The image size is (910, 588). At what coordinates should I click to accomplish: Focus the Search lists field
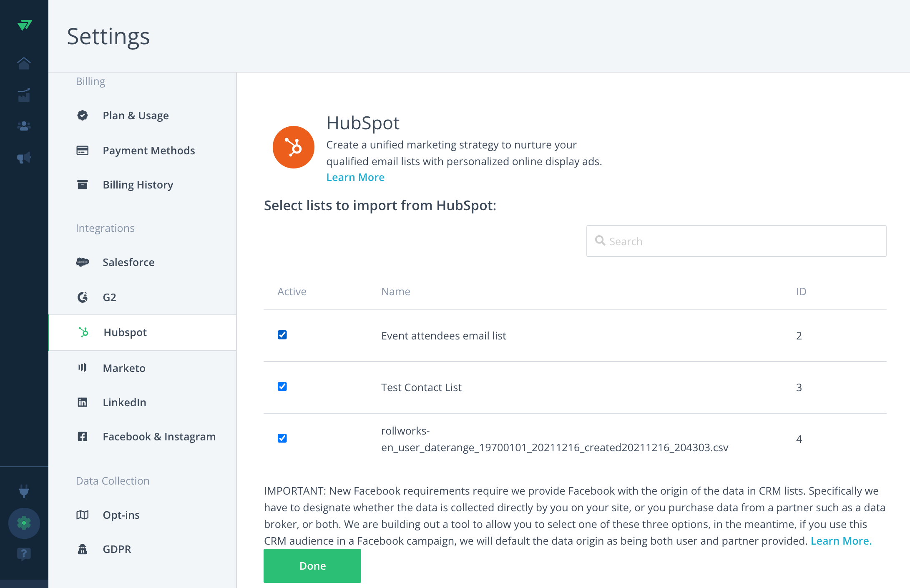tap(737, 241)
